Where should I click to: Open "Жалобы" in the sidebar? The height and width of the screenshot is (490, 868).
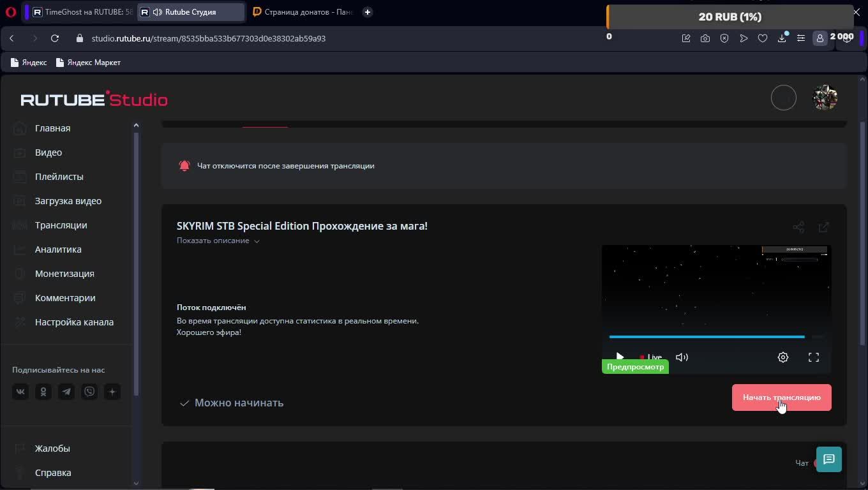tap(52, 449)
